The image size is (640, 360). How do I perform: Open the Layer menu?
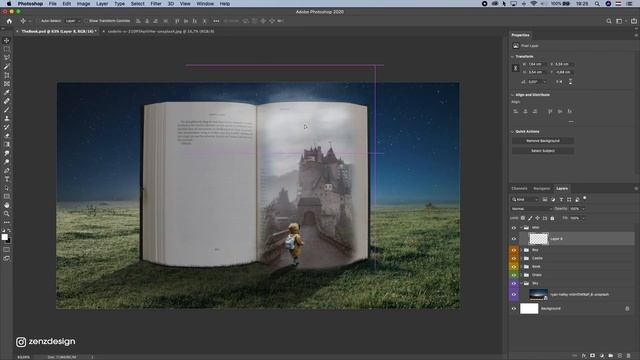coord(102,4)
